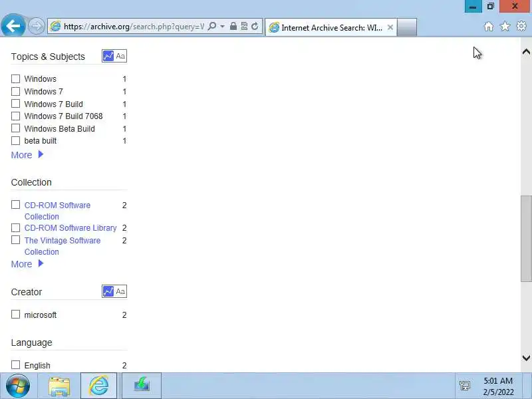Click the 'Windows 7 Build 7068' label

pos(63,116)
